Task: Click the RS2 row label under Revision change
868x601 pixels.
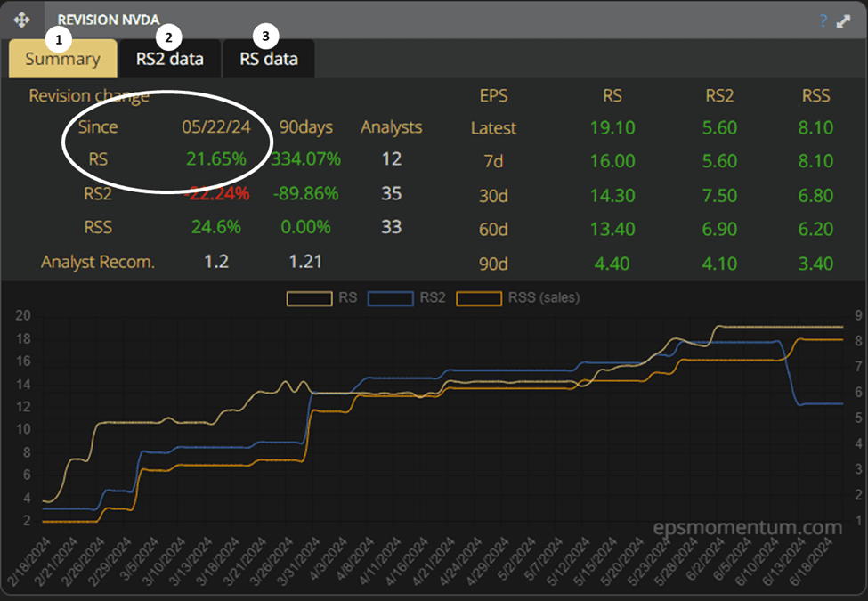Action: point(98,194)
